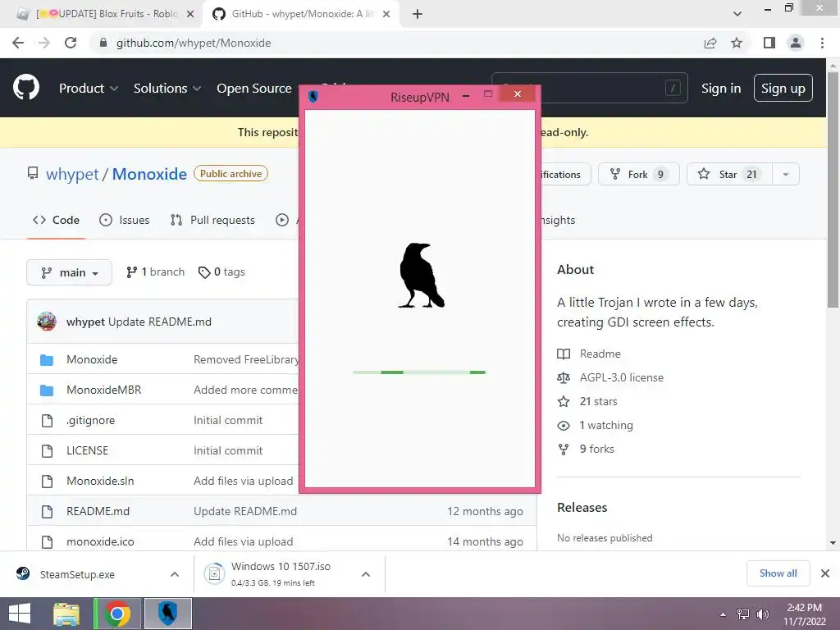840x630 pixels.
Task: Click RiseupVPN title bar shield icon
Action: 313,97
